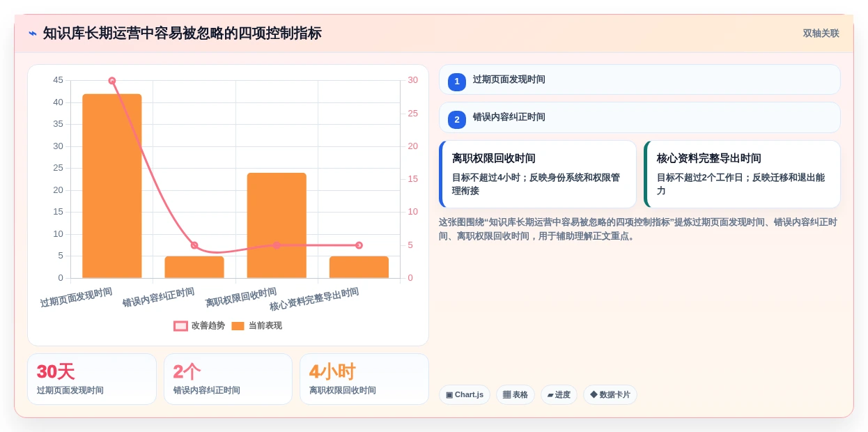Select the 数据卡片 tag chip
Screen dimensions: 868x432
point(610,395)
